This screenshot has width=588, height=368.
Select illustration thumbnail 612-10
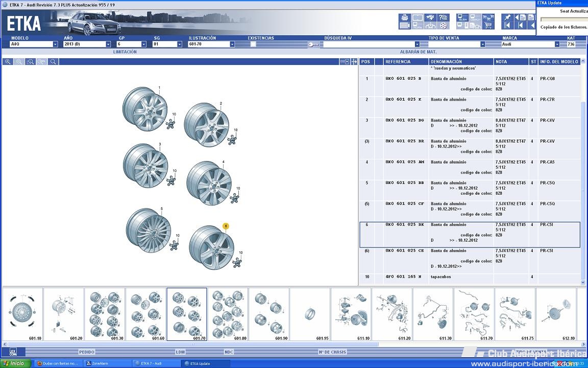556,314
